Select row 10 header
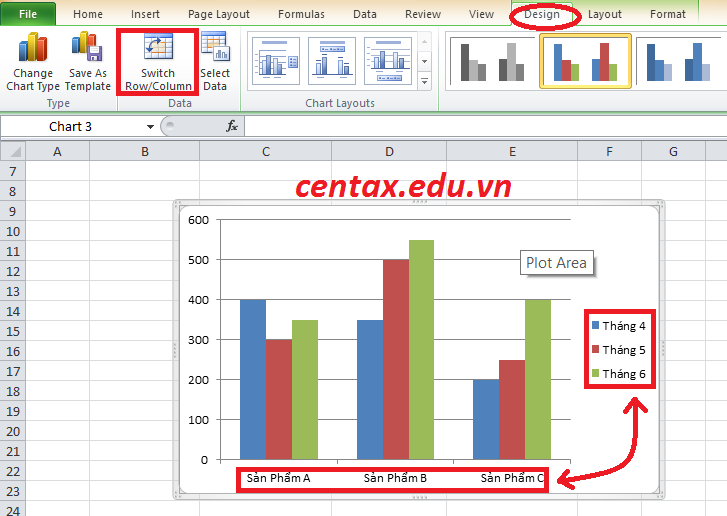Screen dimensions: 727x516 (13, 231)
